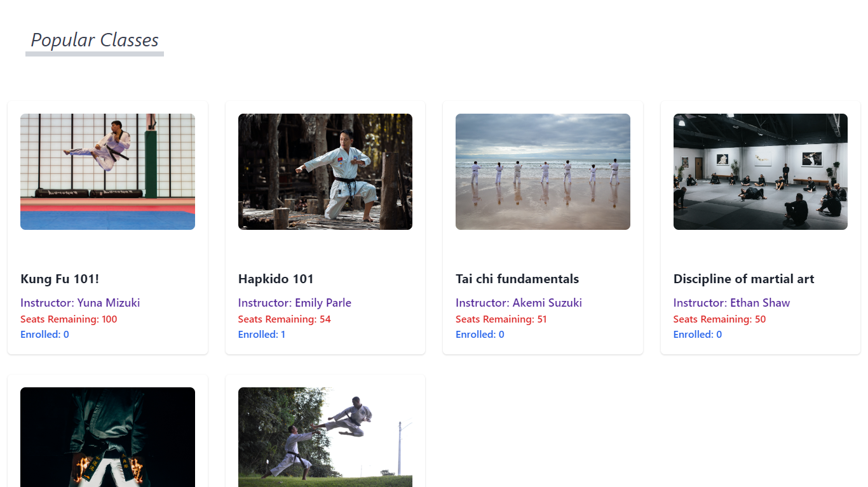This screenshot has height=487, width=868.
Task: Click the Popular Classes heading
Action: pos(95,40)
